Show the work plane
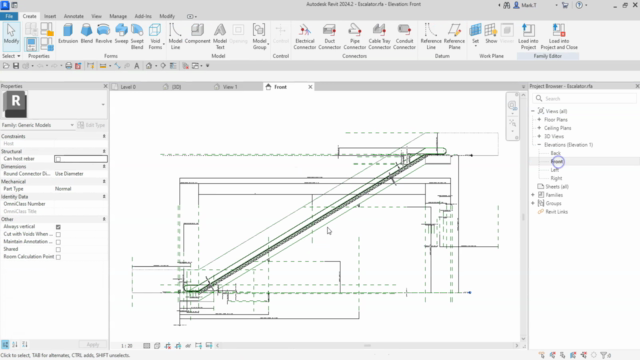640x360 pixels. pyautogui.click(x=491, y=34)
